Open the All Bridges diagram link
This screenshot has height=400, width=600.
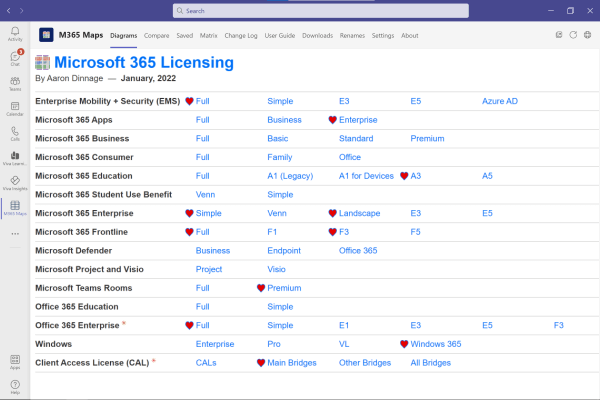coord(430,362)
